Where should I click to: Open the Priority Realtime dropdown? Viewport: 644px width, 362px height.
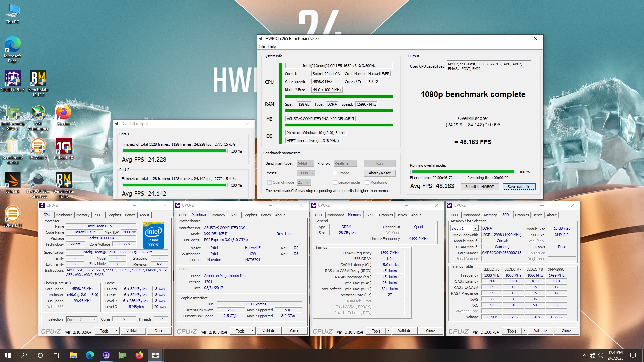click(x=345, y=163)
